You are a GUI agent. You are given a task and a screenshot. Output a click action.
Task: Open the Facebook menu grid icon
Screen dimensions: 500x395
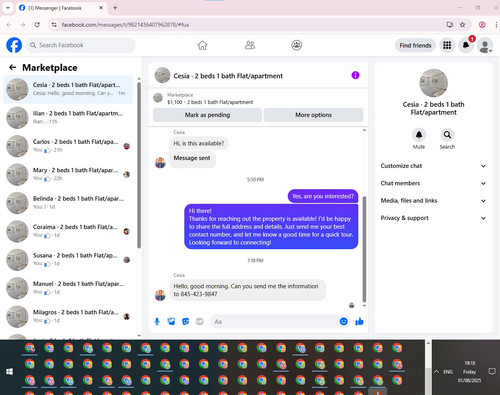tap(447, 45)
